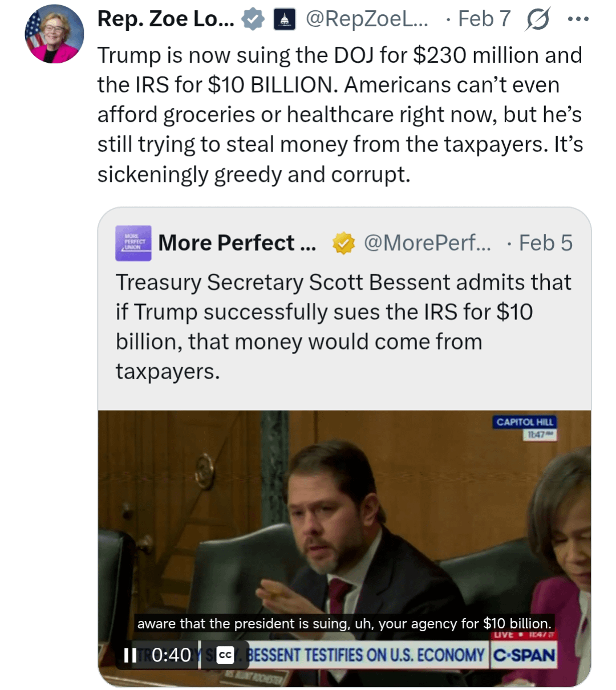Click the Rep. Zoe Lo... display name
Viewport: 616px width, 690px height.
165,19
